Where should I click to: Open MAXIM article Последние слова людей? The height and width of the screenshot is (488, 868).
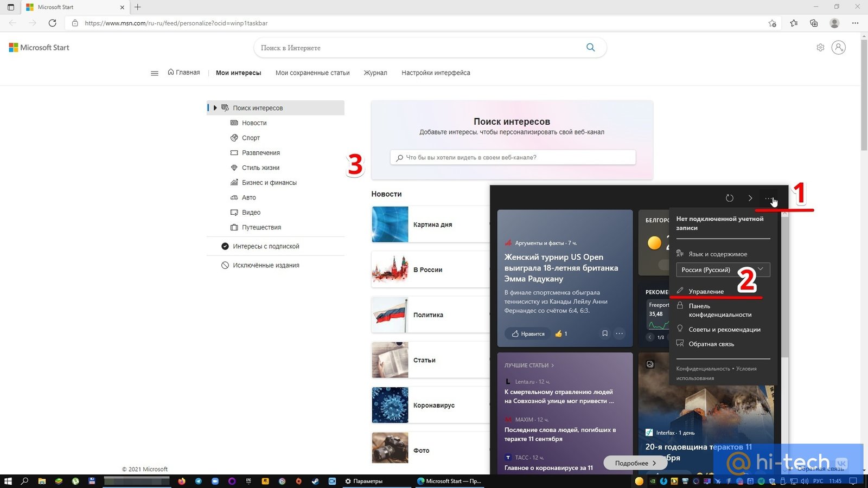560,434
